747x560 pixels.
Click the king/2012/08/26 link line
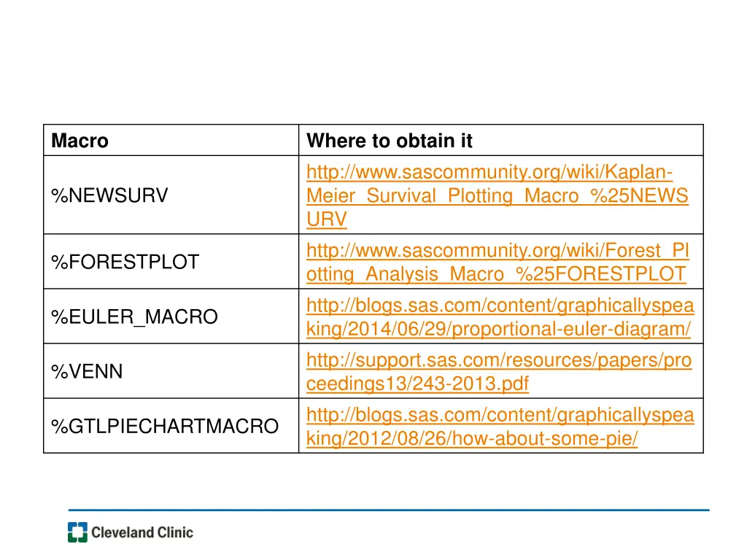coord(472,438)
